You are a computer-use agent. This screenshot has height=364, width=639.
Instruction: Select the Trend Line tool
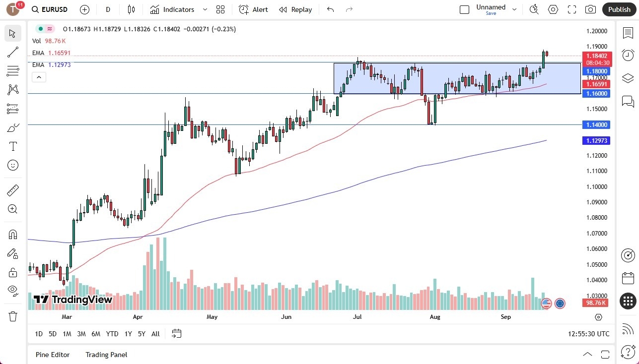(x=13, y=52)
